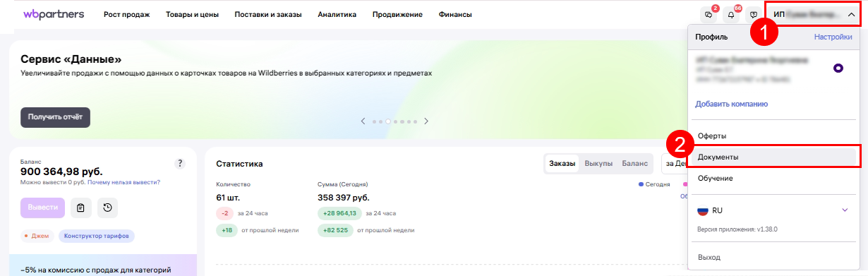The width and height of the screenshot is (868, 276).
Task: Go to previous banner slide arrow
Action: tap(363, 121)
